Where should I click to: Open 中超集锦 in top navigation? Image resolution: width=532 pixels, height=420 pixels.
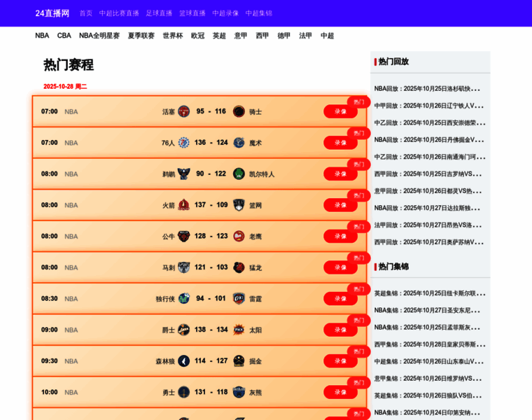(x=259, y=13)
